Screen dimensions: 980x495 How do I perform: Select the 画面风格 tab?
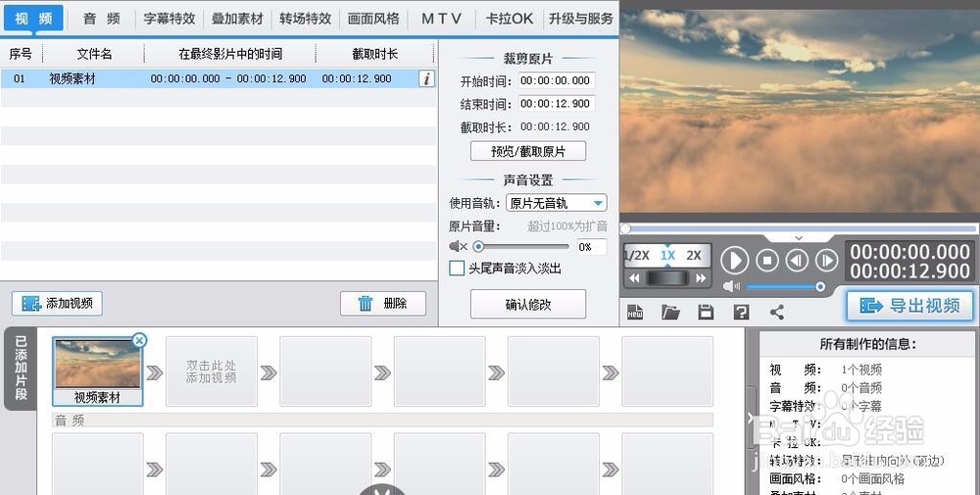point(373,19)
